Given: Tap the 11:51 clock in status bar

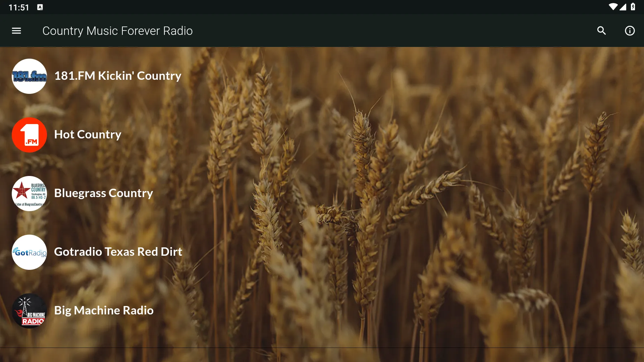Looking at the screenshot, I should tap(19, 7).
